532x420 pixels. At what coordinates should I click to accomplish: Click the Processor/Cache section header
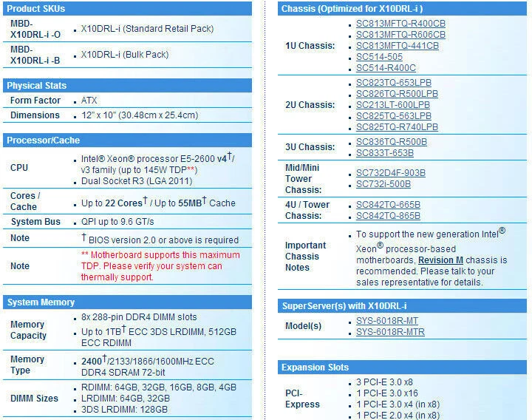(127, 140)
